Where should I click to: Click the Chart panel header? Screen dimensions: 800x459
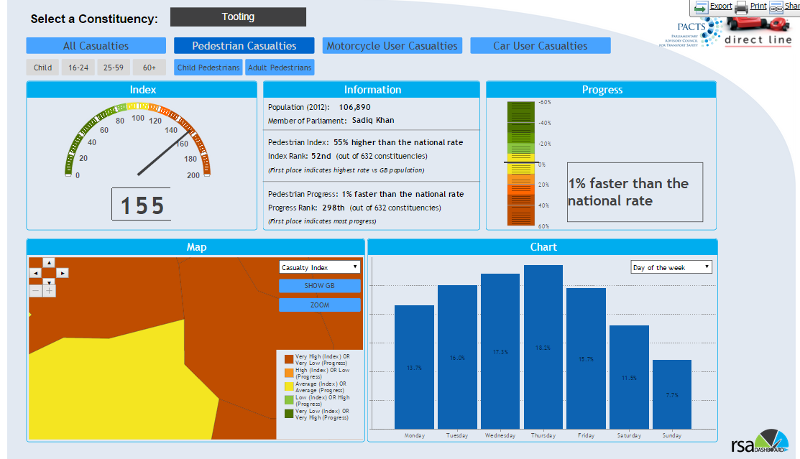pos(543,247)
